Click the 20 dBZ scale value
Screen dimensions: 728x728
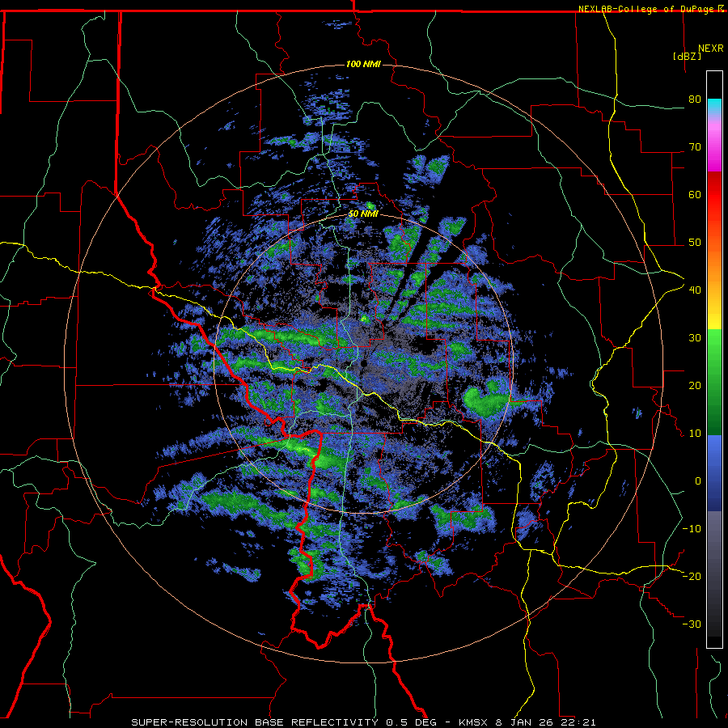695,386
